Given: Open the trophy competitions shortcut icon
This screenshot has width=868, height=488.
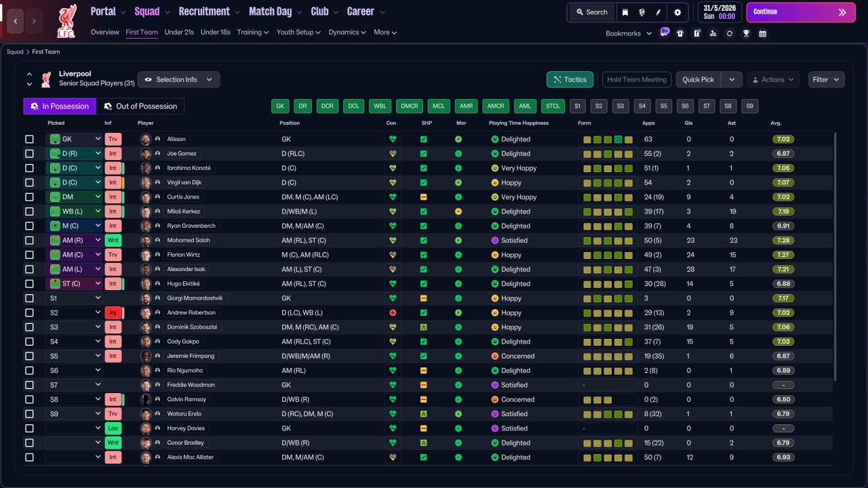Looking at the screenshot, I should point(746,33).
